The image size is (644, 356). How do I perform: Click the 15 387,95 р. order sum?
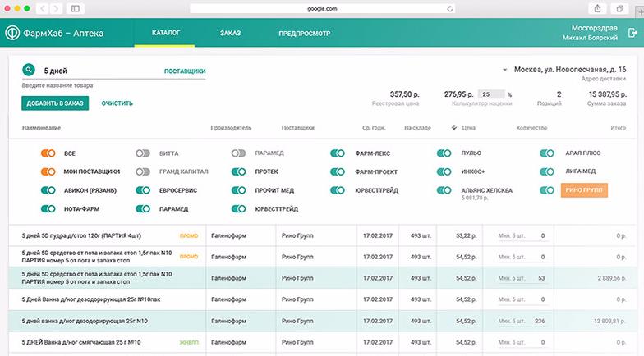tap(608, 94)
